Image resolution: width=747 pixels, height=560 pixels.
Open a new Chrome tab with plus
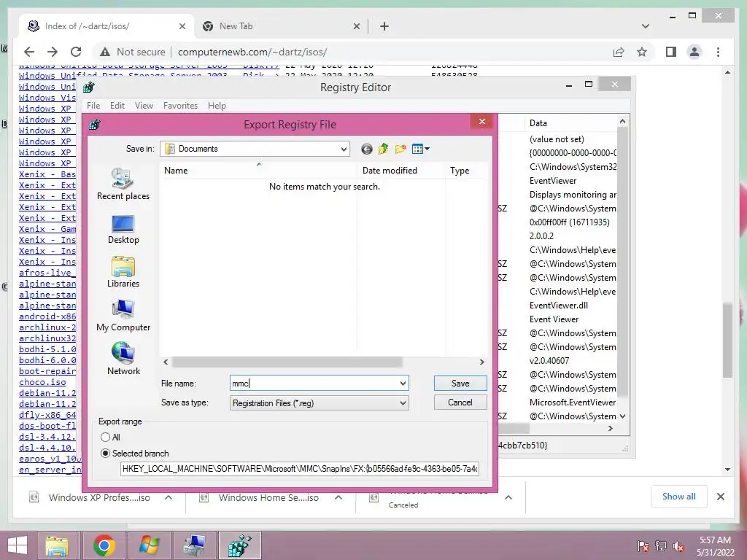(384, 26)
